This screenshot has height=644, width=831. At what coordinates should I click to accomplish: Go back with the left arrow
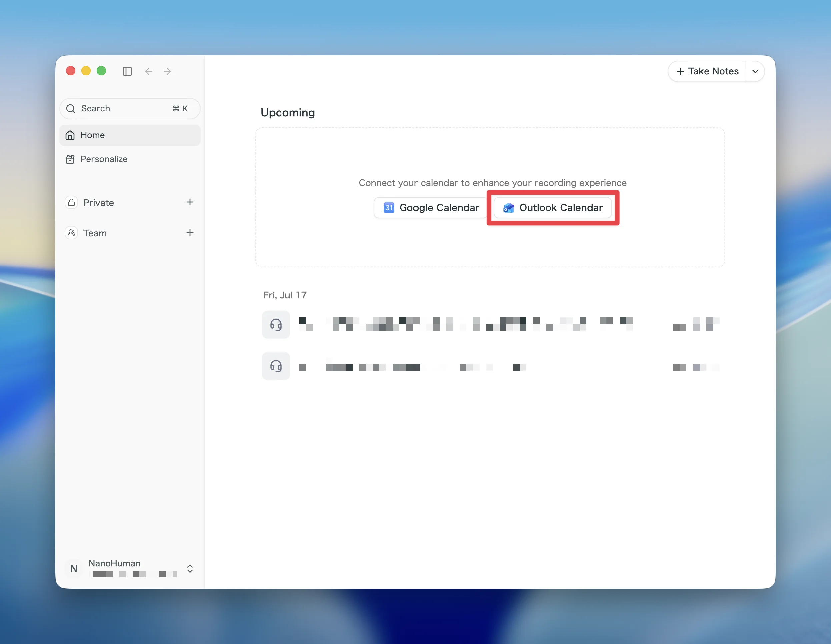pos(148,71)
